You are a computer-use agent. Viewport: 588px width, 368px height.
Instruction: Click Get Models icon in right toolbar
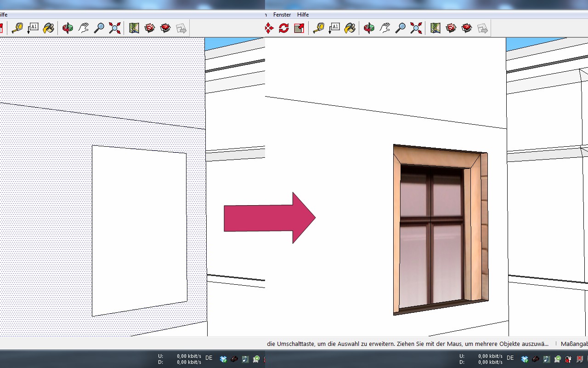(x=451, y=28)
